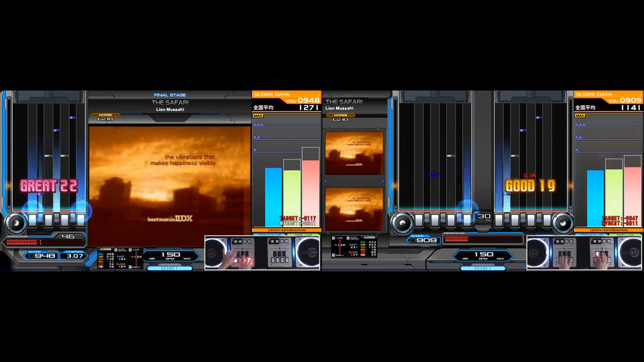This screenshot has height=362, width=644.
Task: Click the blue score bar in the YOU 0909 graph
Action: click(595, 198)
